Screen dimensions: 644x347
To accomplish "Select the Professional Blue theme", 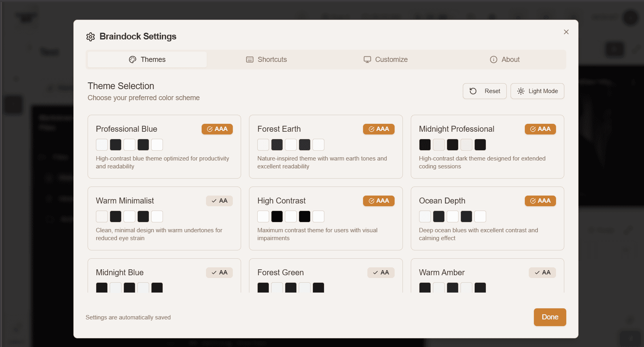I will tap(164, 147).
